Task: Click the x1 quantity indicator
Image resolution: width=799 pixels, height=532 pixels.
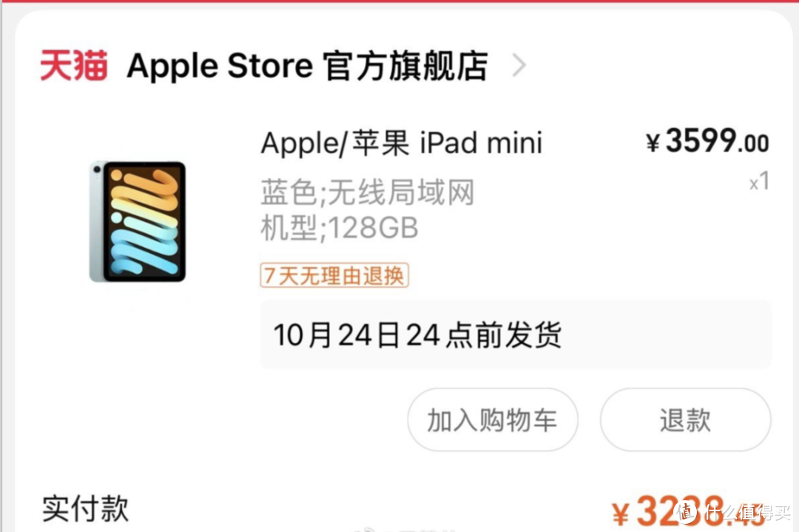Action: click(x=759, y=182)
